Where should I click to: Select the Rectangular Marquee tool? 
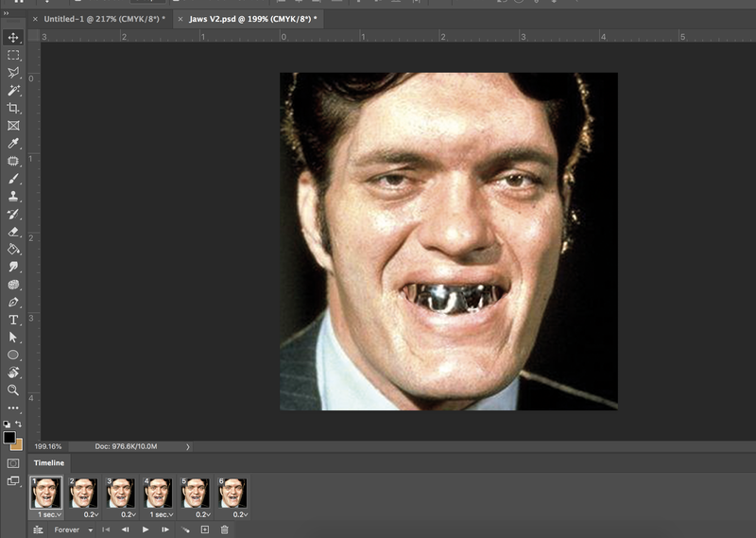[x=13, y=55]
